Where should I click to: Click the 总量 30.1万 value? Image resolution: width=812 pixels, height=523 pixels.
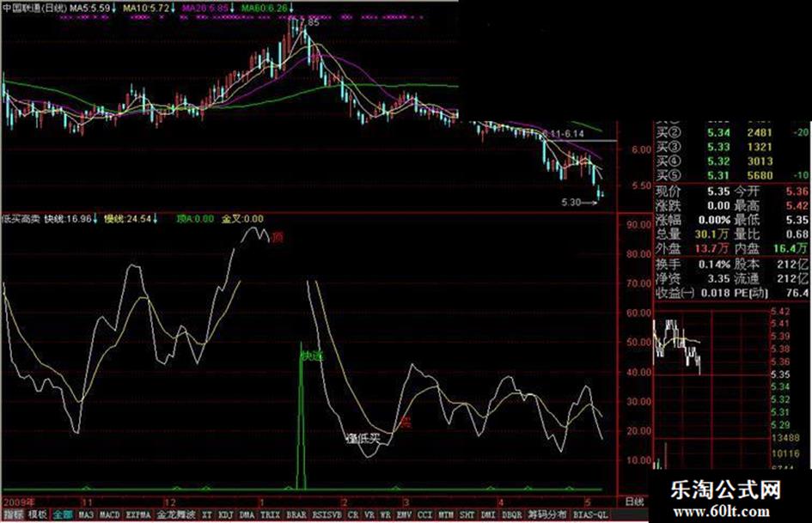[x=713, y=234]
